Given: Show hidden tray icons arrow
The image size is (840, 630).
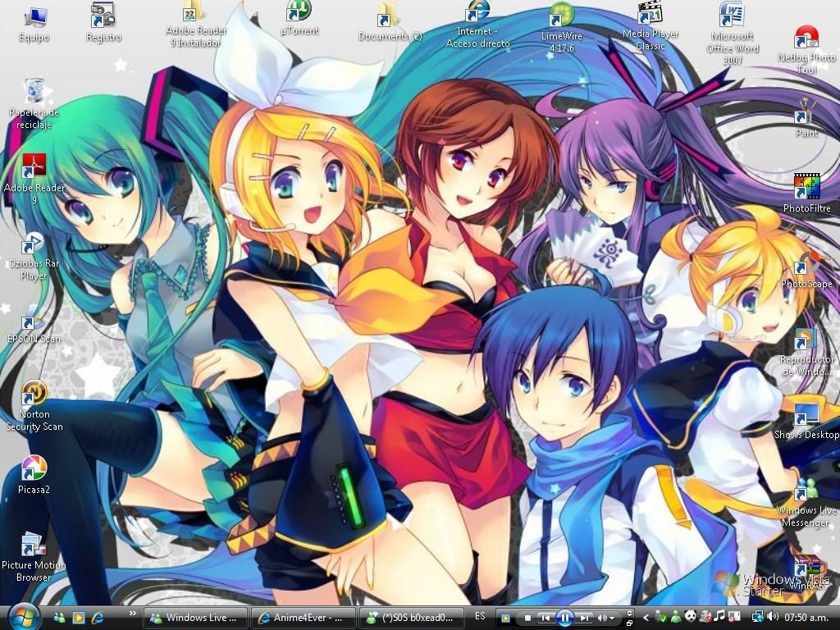Looking at the screenshot, I should [646, 618].
